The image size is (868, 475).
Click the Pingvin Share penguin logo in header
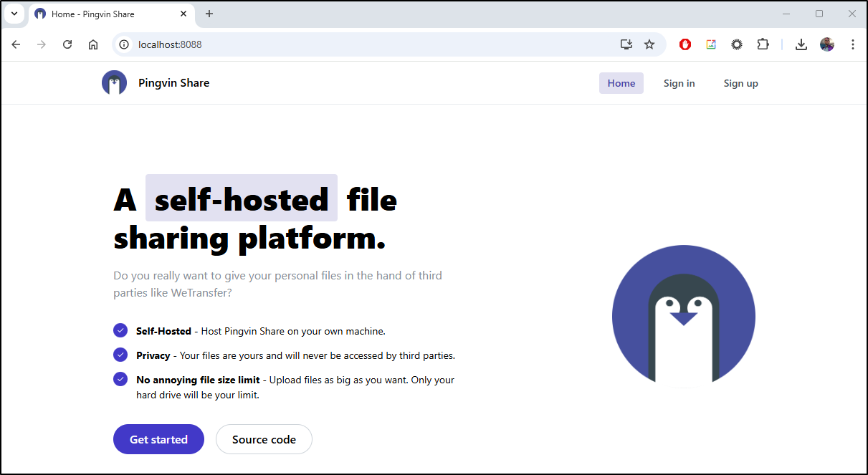[115, 83]
